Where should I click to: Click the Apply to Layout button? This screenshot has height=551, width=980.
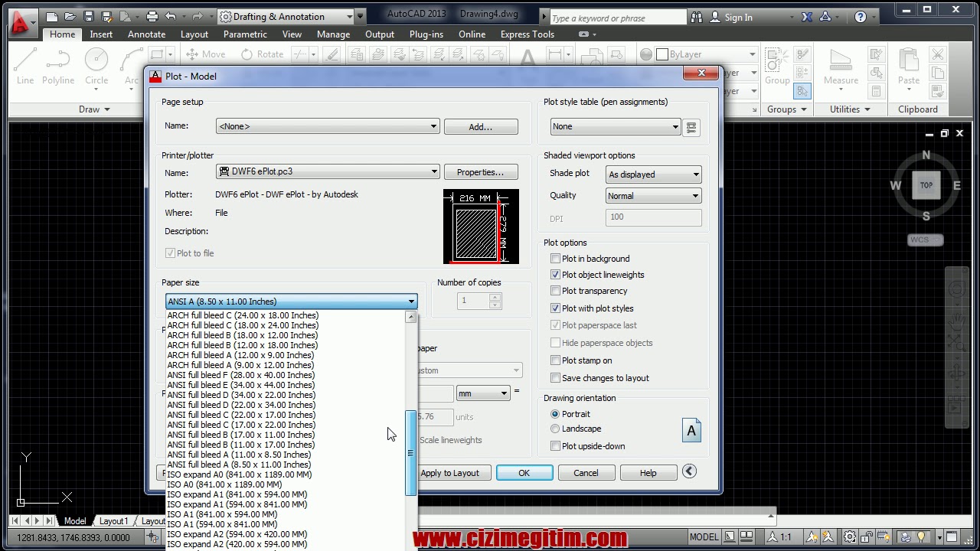click(x=449, y=473)
